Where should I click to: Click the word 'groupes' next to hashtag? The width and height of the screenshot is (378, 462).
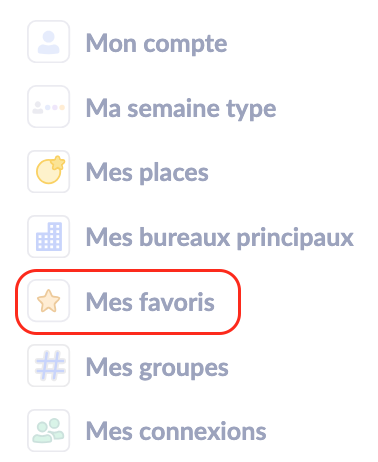point(184,369)
